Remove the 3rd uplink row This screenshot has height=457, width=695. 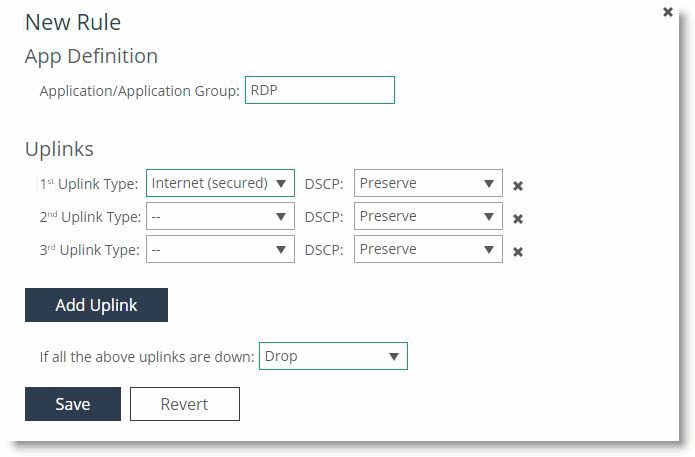click(x=518, y=252)
